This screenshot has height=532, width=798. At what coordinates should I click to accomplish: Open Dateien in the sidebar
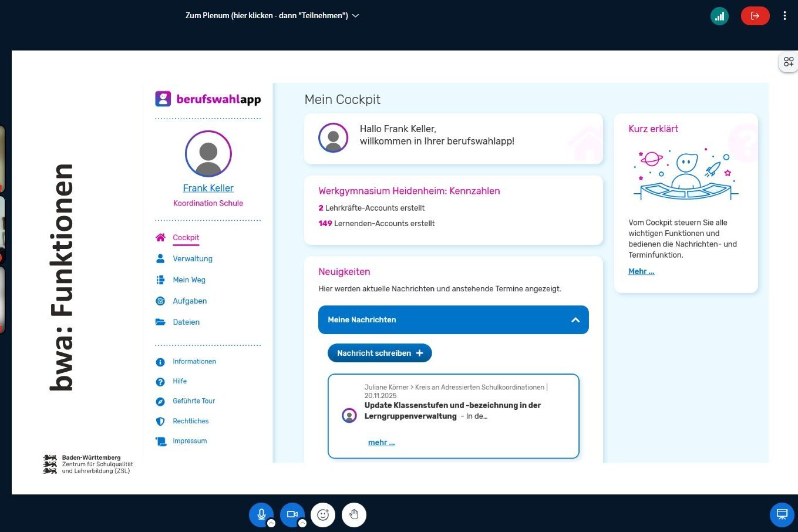coord(186,322)
